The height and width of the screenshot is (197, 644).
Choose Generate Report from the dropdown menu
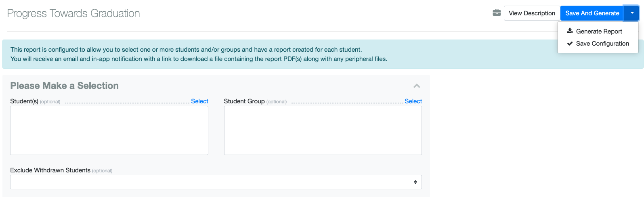598,31
